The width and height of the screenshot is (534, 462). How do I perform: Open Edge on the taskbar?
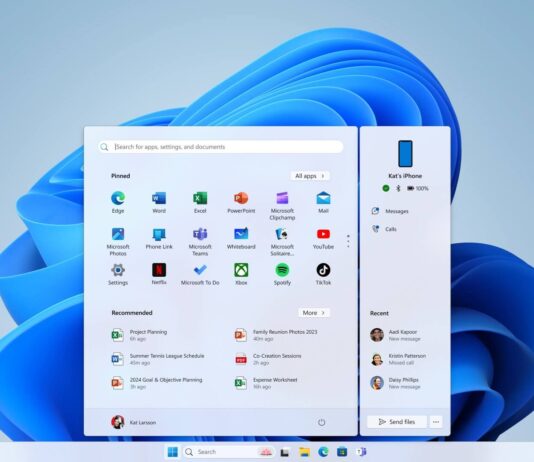(x=323, y=452)
